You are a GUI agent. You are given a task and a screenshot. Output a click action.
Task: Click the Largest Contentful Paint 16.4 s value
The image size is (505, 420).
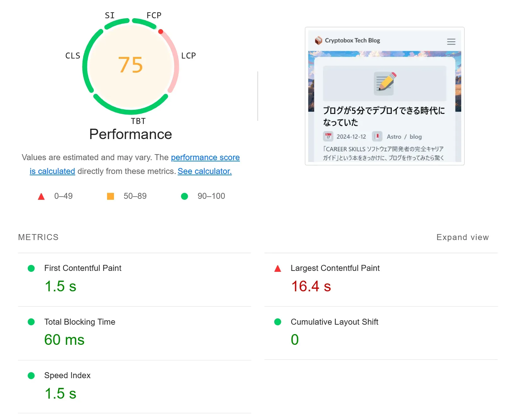click(311, 286)
